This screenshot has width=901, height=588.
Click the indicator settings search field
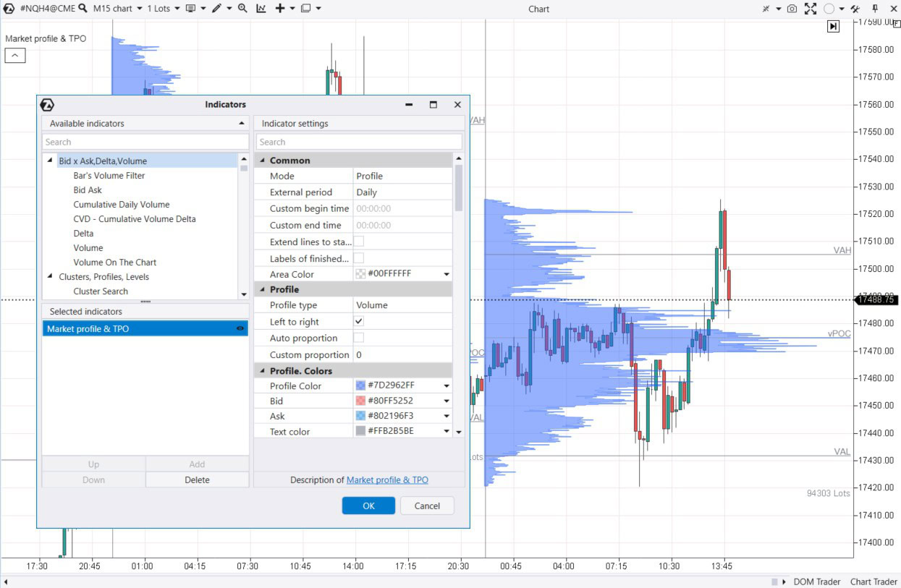pos(359,141)
